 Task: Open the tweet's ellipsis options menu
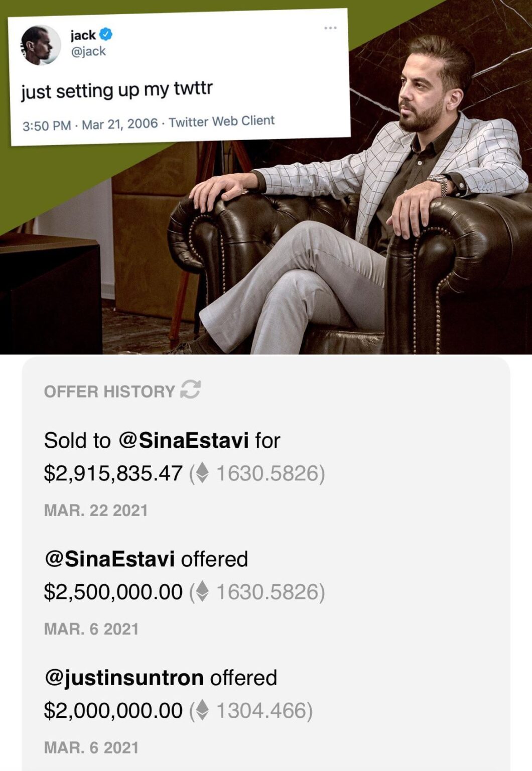pos(330,27)
